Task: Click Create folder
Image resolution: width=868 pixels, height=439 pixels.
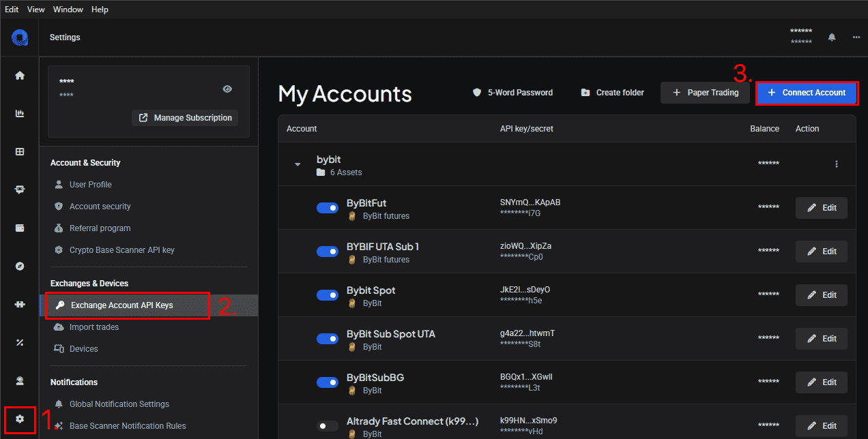Action: click(x=612, y=93)
